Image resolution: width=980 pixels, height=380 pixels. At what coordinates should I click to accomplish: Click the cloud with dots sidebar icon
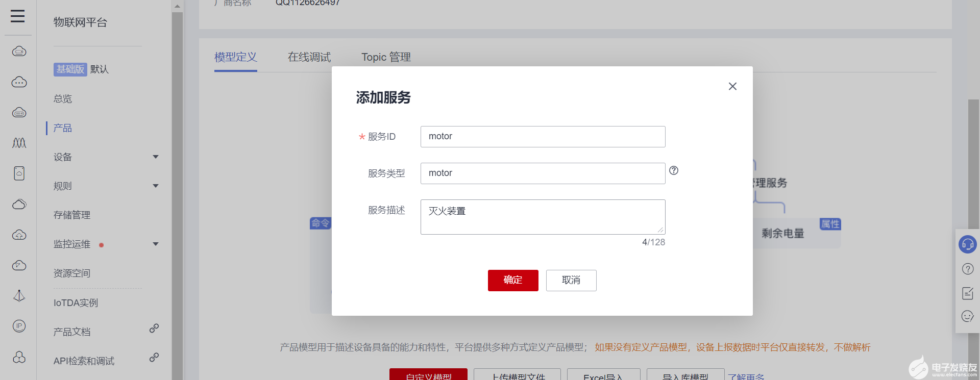tap(19, 82)
